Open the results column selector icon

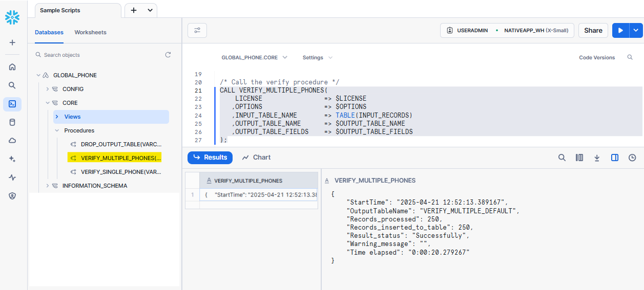click(x=579, y=158)
